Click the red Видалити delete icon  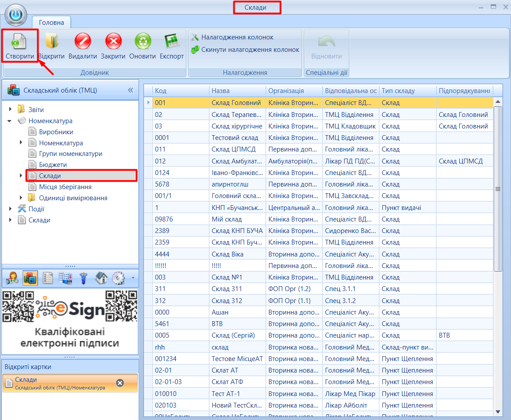click(x=82, y=41)
